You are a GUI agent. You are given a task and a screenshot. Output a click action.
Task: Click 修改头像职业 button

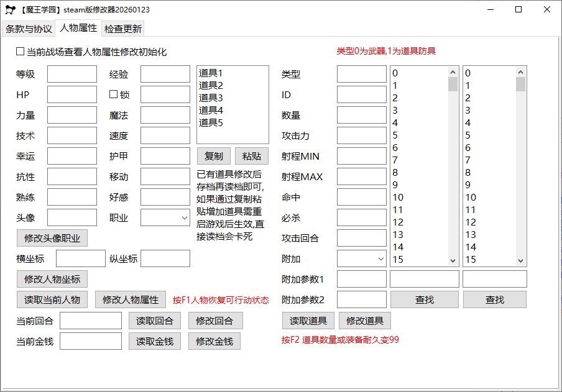[52, 238]
